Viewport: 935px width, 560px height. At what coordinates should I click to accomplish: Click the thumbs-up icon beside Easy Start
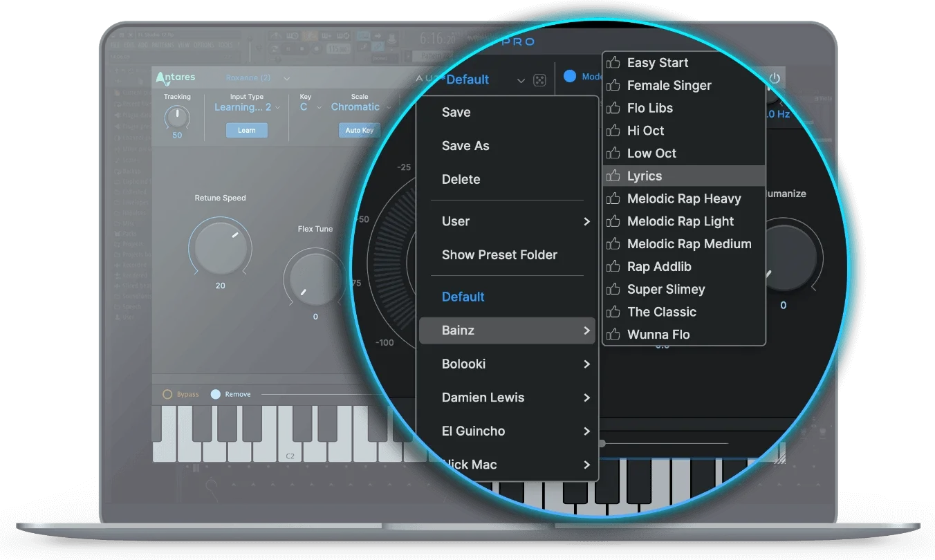click(613, 62)
